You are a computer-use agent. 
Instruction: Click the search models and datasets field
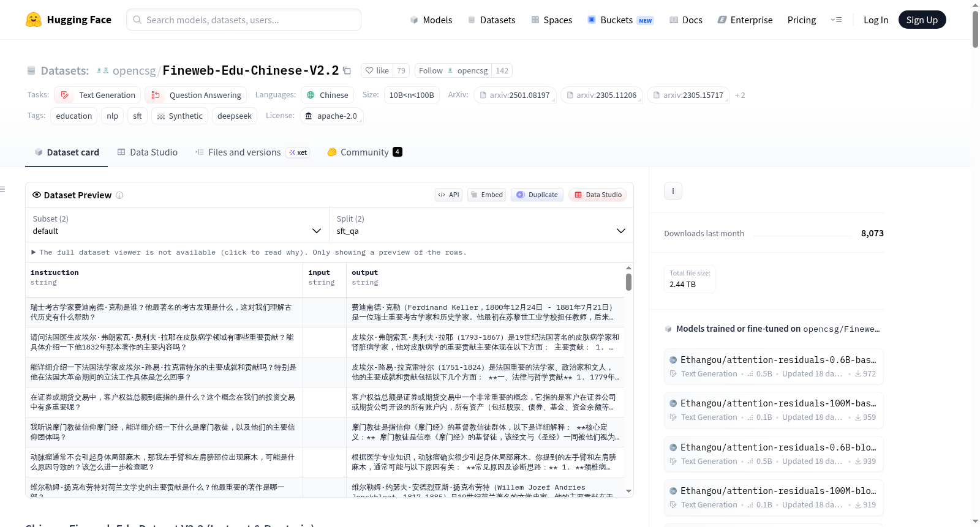tap(244, 20)
